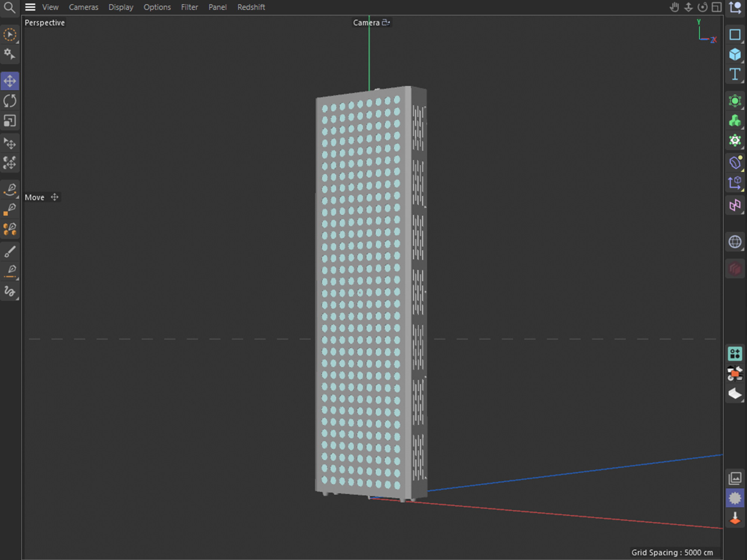Select the Dynamic Place tool icon
This screenshot has height=560, width=747.
(10, 163)
